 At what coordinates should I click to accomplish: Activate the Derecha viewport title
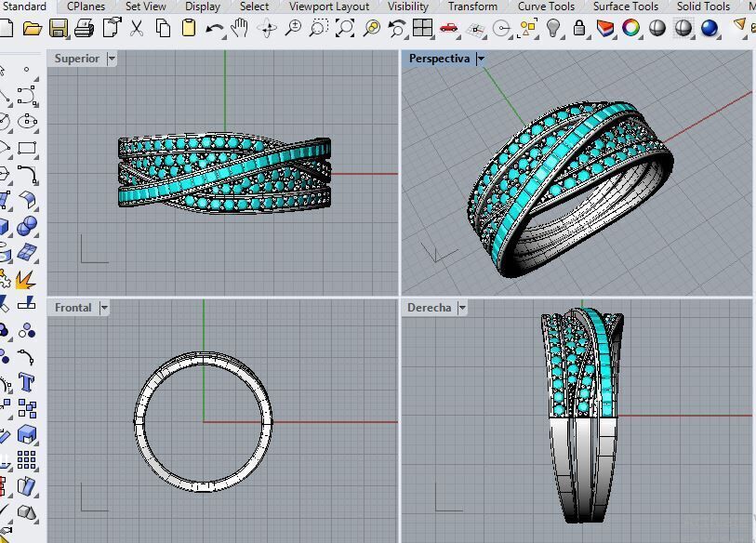pyautogui.click(x=429, y=308)
